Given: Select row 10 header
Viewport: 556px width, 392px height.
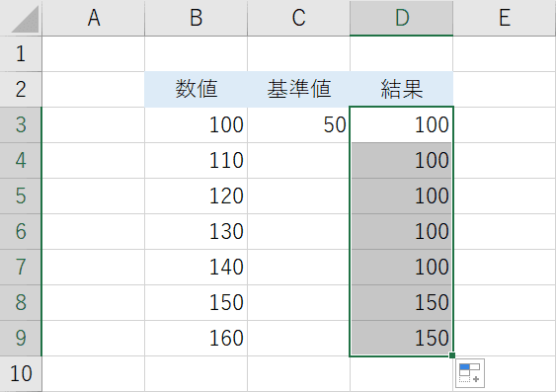Looking at the screenshot, I should click(21, 373).
